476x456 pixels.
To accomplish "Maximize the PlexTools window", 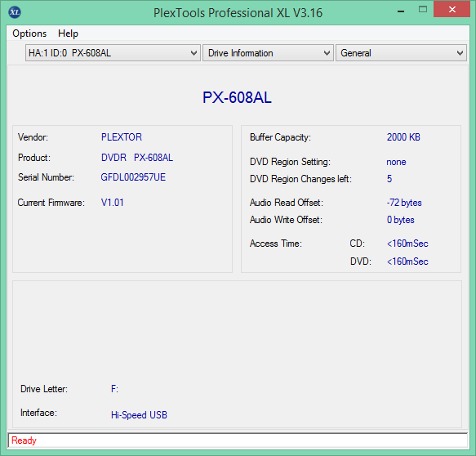I will click(423, 10).
